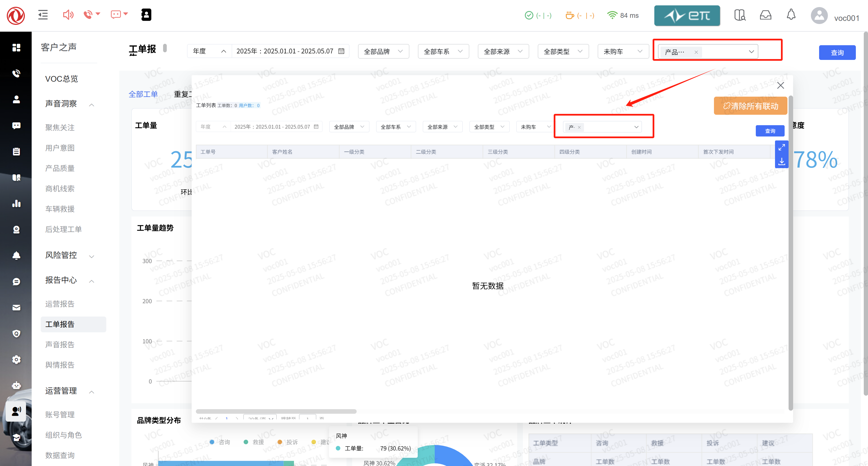Click the green check status indicator

click(x=538, y=16)
